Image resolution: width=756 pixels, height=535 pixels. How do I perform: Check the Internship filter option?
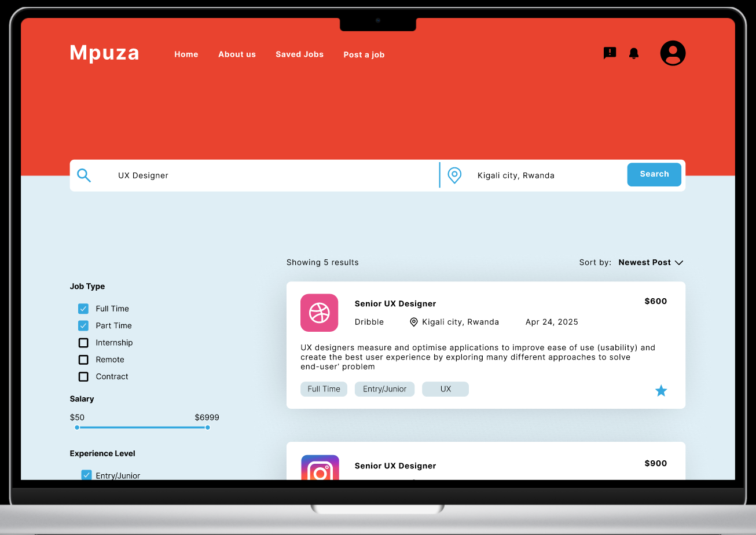83,342
